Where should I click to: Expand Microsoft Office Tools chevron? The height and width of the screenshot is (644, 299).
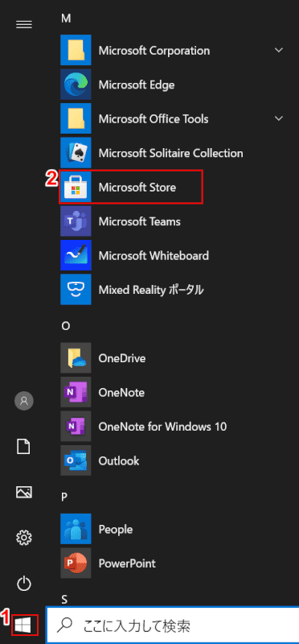tap(279, 118)
